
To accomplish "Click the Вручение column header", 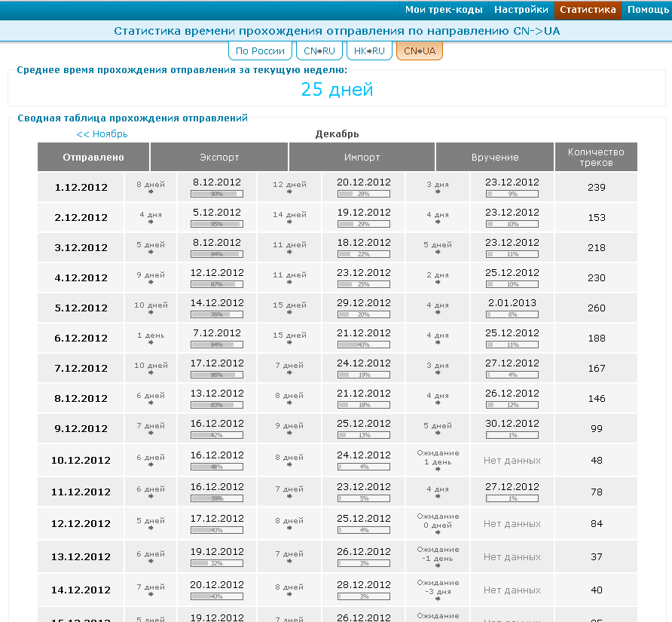I will click(x=495, y=157).
